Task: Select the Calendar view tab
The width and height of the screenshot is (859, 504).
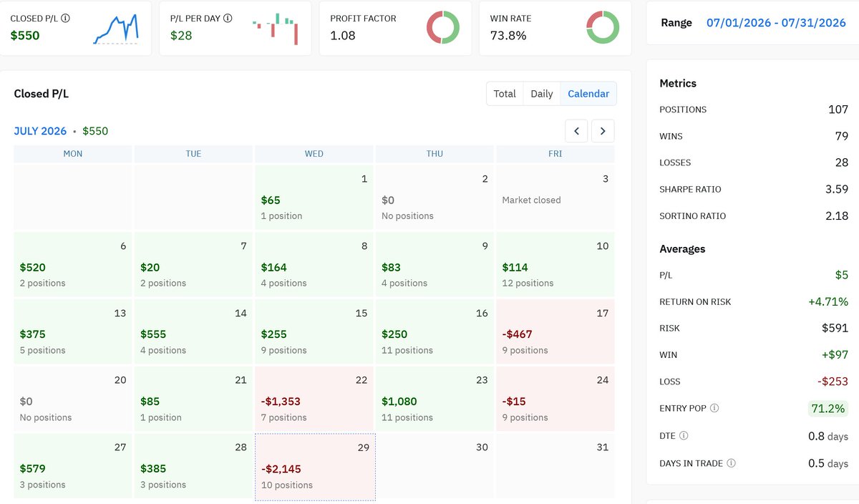Action: click(588, 94)
